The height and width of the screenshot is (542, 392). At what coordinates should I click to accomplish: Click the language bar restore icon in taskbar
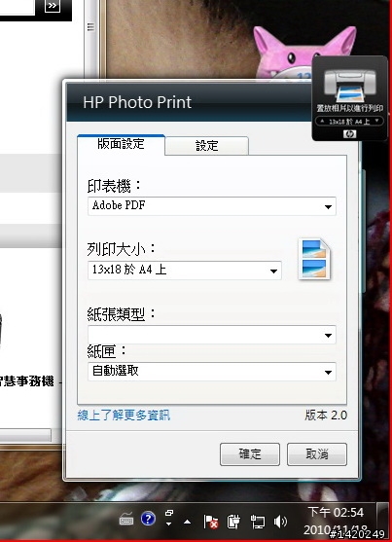click(169, 513)
